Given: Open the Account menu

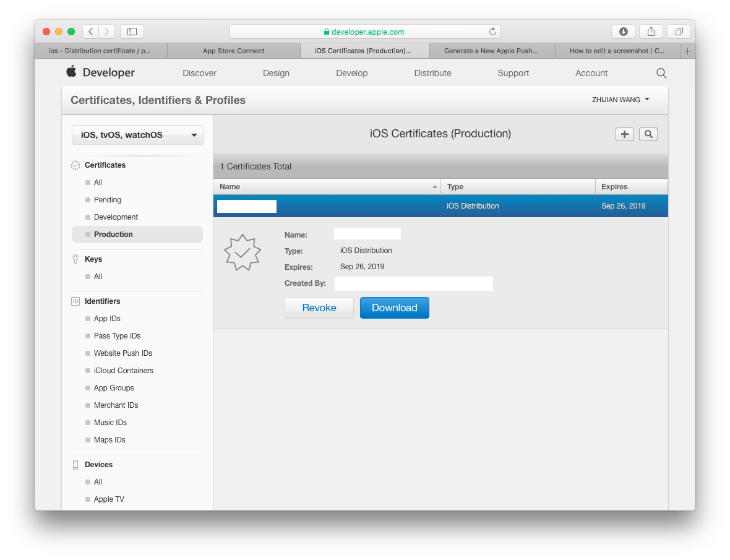Looking at the screenshot, I should (x=591, y=73).
